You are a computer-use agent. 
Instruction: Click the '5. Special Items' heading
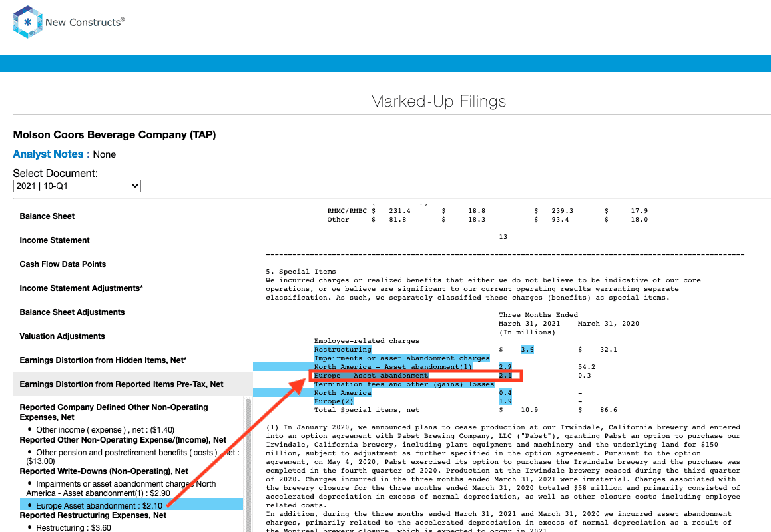click(x=301, y=272)
